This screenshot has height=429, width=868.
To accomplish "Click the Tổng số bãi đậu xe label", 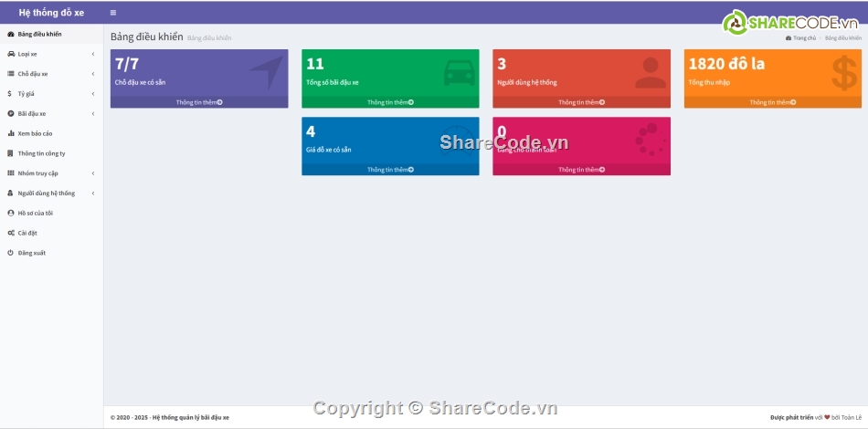I will coord(333,83).
